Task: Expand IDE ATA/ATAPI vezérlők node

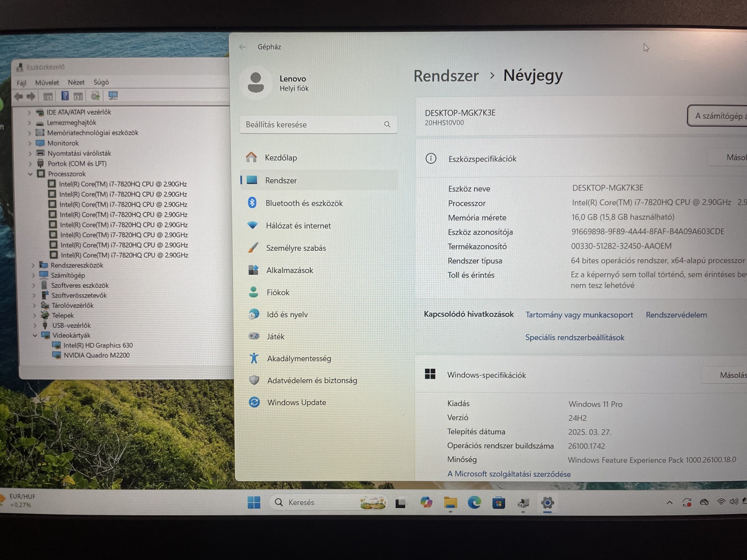Action: (x=29, y=113)
